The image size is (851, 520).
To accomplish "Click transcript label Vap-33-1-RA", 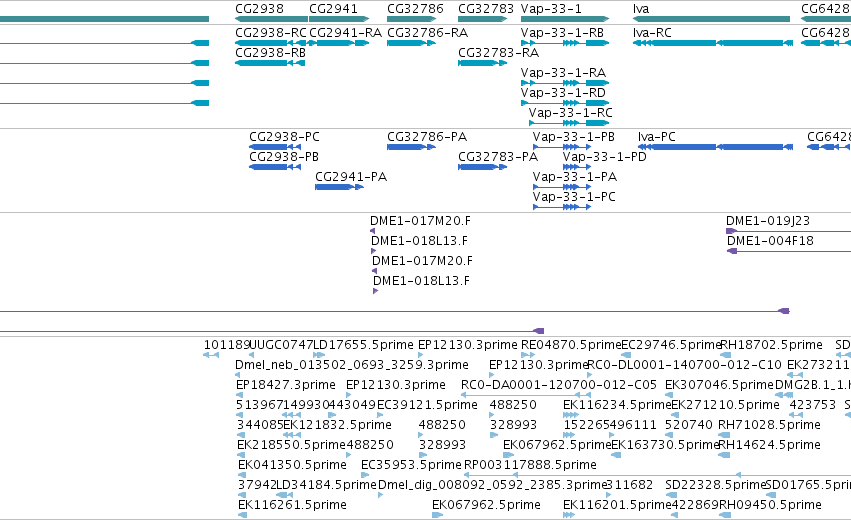I will [x=563, y=73].
